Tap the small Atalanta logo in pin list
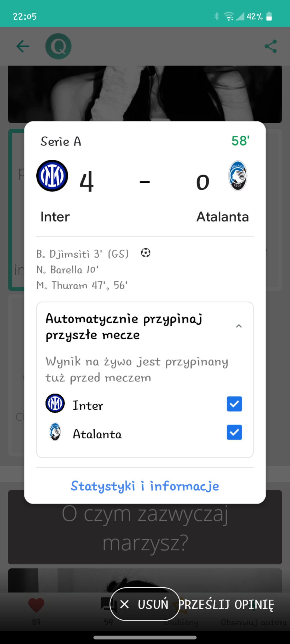This screenshot has height=644, width=290. [x=55, y=432]
